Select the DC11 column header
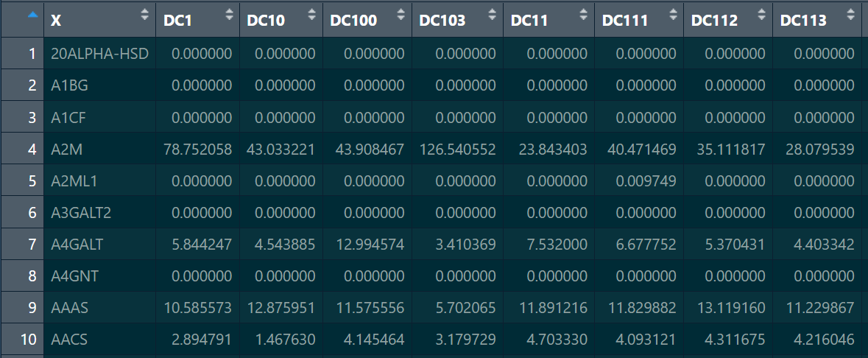 548,20
